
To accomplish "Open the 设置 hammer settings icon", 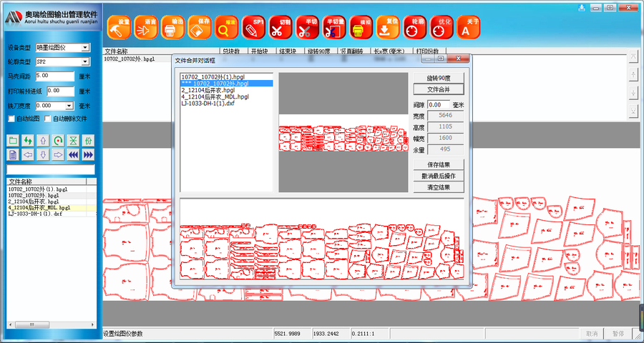I will (x=119, y=27).
